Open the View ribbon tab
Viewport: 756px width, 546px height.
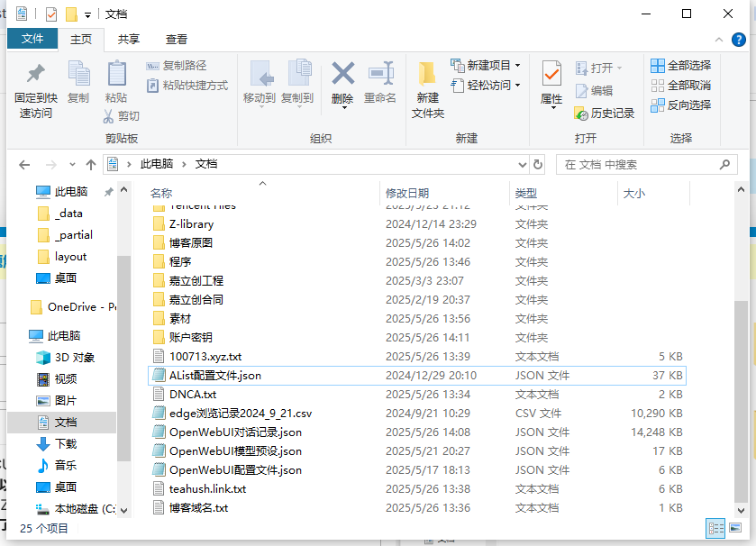coord(177,39)
